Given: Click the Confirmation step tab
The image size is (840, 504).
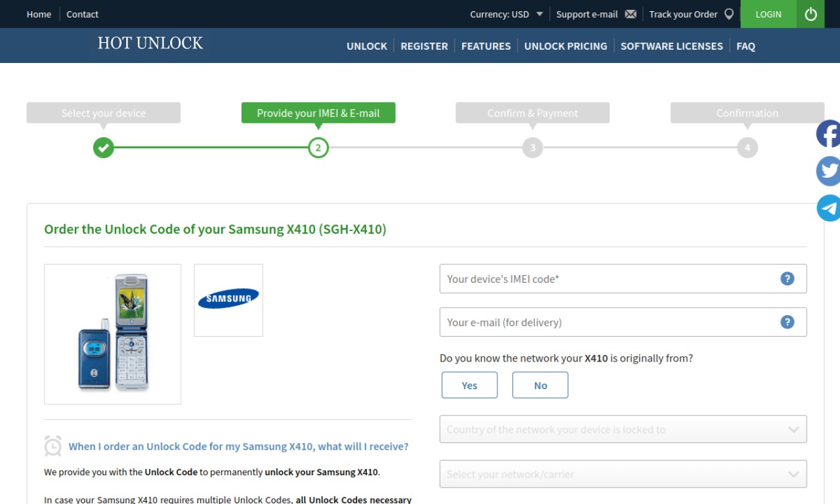Looking at the screenshot, I should point(747,113).
